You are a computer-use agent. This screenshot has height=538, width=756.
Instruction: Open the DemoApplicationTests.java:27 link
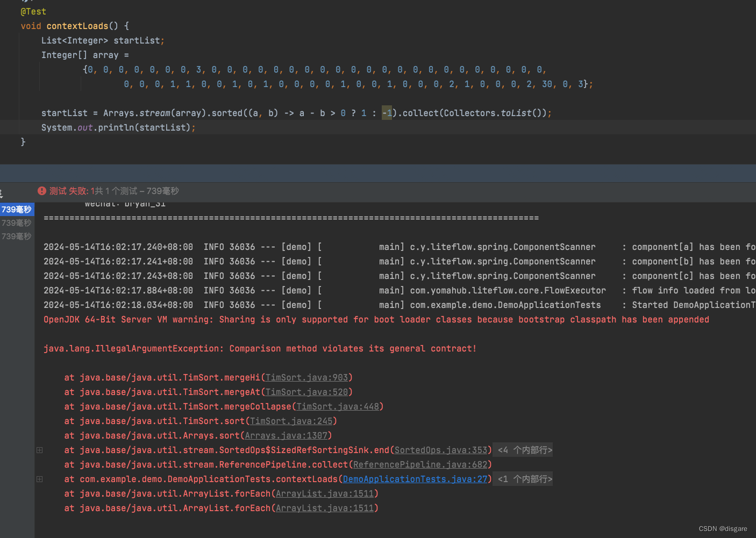[x=415, y=479]
